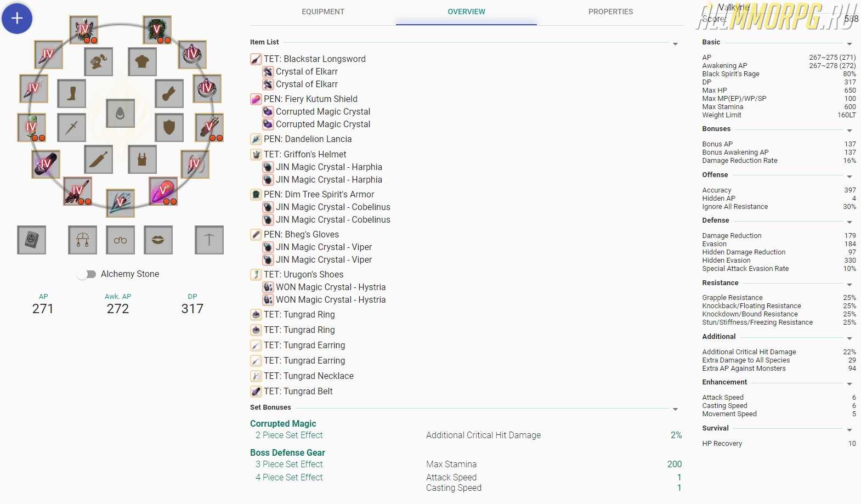
Task: Click TET: Urugon's Shoes list entry
Action: (303, 274)
